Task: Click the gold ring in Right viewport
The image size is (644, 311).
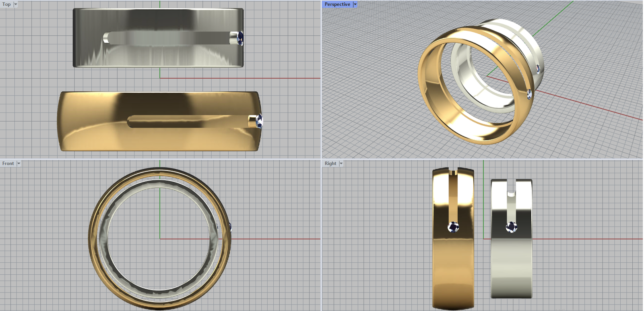Action: (453, 266)
